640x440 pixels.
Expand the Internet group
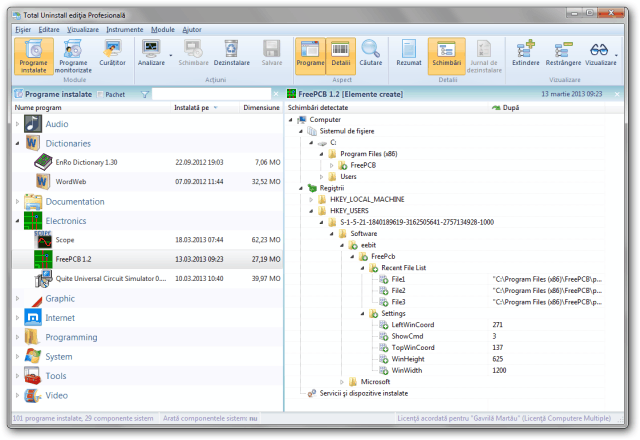tap(17, 318)
